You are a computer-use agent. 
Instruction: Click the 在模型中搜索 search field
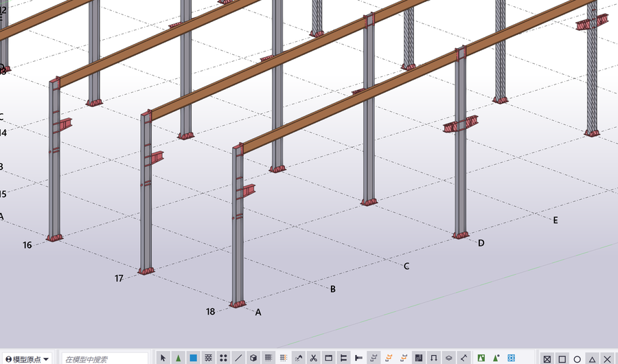[x=103, y=359]
